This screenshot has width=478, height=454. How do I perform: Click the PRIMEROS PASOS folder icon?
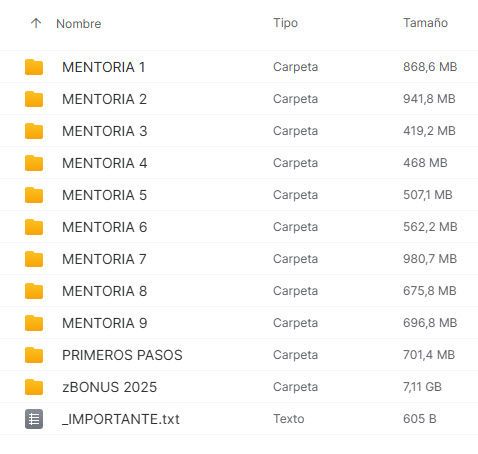[x=34, y=355]
